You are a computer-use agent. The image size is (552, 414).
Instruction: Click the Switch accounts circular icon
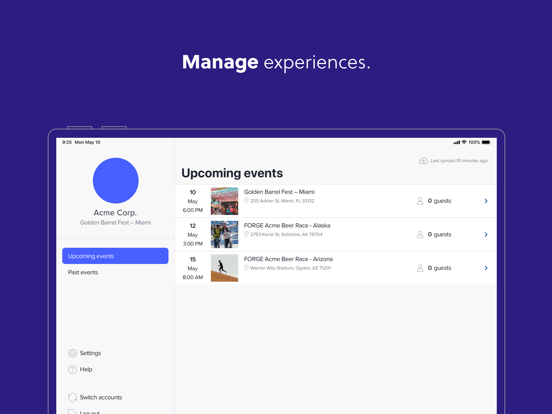(x=72, y=397)
